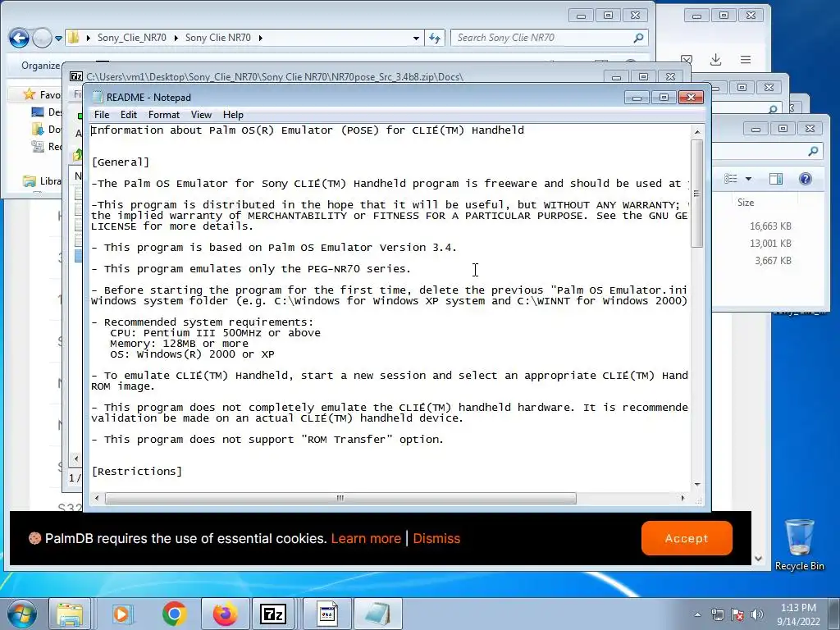
Task: Click change your view icon in right Explorer
Action: [x=731, y=178]
